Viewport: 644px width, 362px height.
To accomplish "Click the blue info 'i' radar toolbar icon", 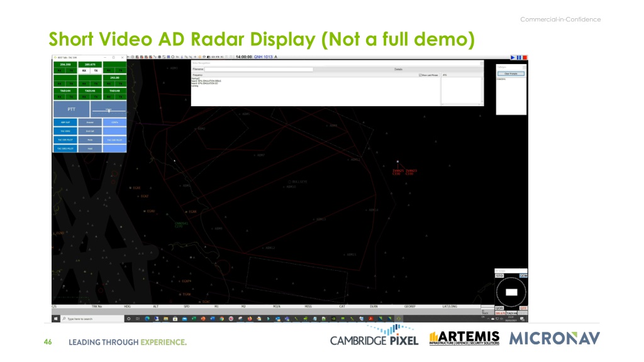I will 182,57.
